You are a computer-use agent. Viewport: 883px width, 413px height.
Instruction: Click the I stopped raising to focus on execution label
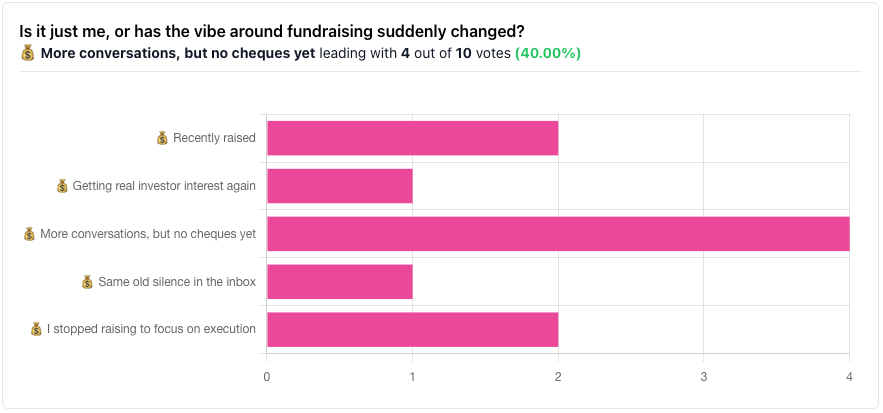[x=151, y=329]
